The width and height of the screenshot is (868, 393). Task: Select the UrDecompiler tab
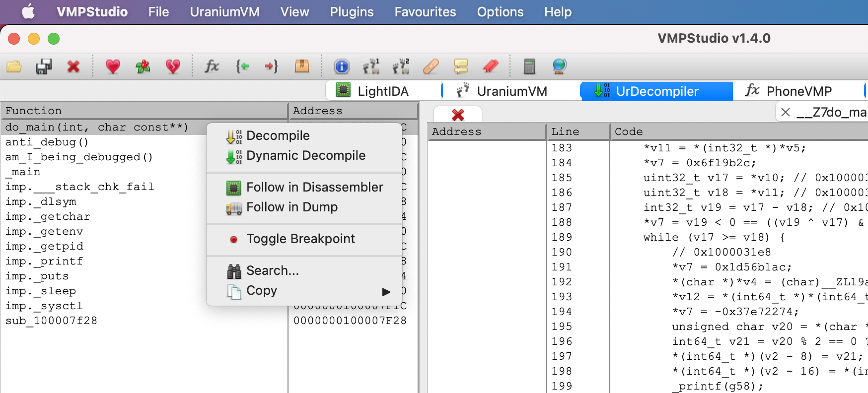656,91
